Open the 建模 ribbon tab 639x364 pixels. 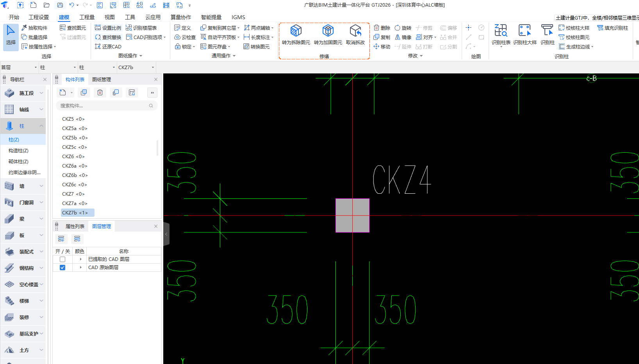64,17
